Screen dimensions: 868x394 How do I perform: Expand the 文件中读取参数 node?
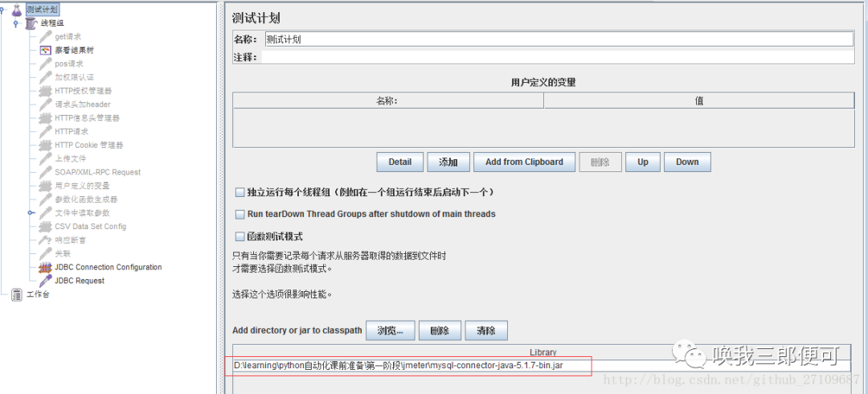31,213
